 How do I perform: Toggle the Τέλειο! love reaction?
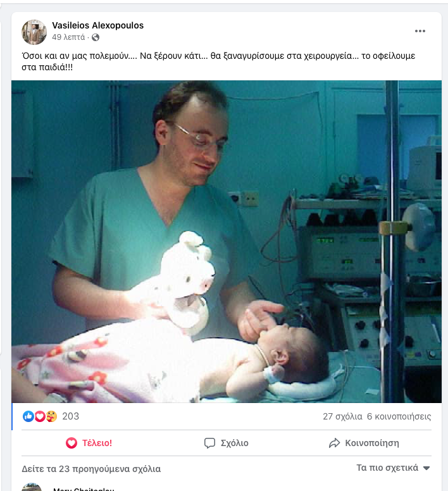click(x=89, y=443)
